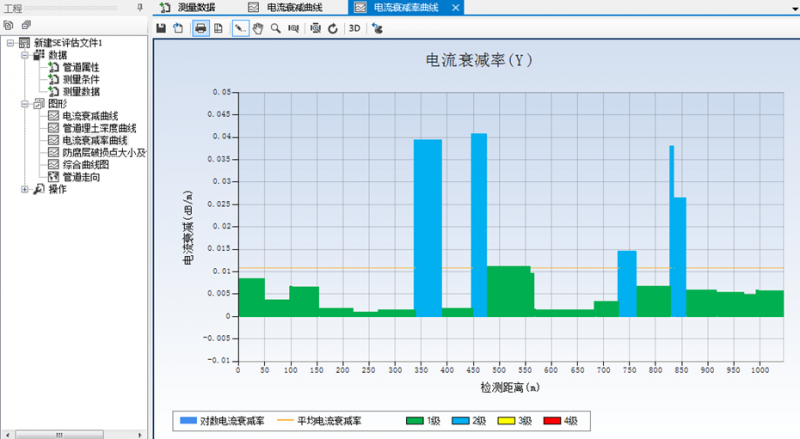
Task: Click the left scroll arrow of project panel
Action: pos(7,435)
